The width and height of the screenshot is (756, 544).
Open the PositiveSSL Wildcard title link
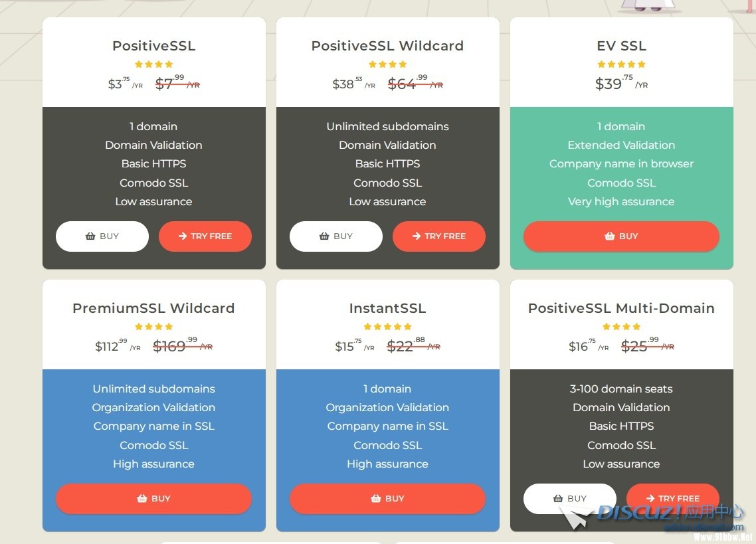[387, 46]
